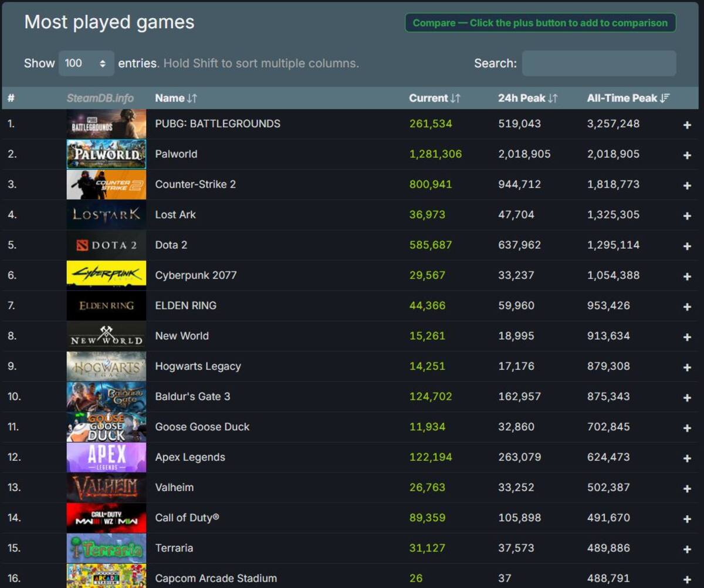This screenshot has width=704, height=588.
Task: Open the Capcom Arcade Stadium name link
Action: pos(216,578)
